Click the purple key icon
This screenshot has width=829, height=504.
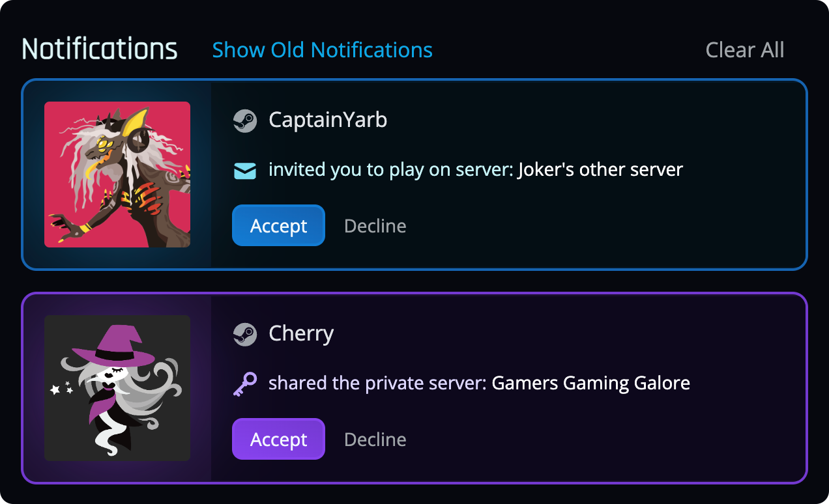[245, 384]
